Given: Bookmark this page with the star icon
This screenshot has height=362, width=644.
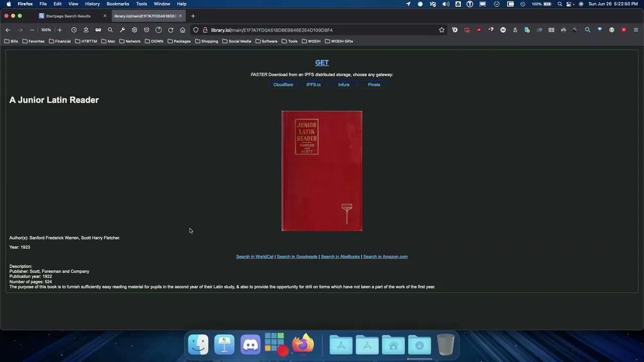Looking at the screenshot, I should point(442,30).
